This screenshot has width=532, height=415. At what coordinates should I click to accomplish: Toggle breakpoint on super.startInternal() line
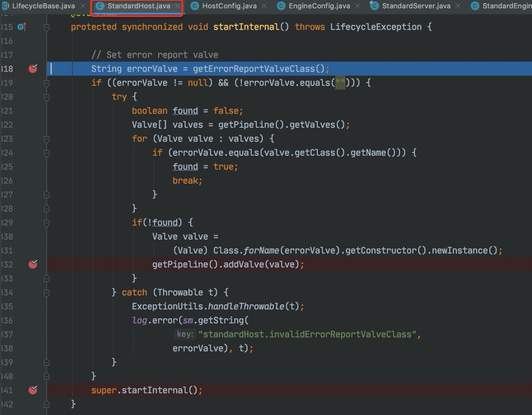33,390
